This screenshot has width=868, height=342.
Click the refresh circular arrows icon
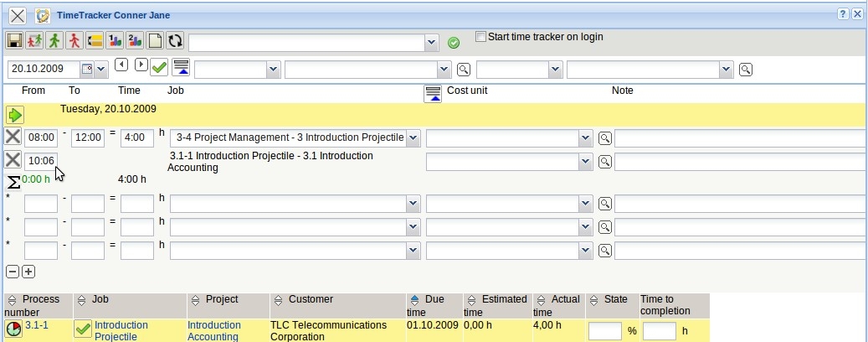(x=175, y=40)
